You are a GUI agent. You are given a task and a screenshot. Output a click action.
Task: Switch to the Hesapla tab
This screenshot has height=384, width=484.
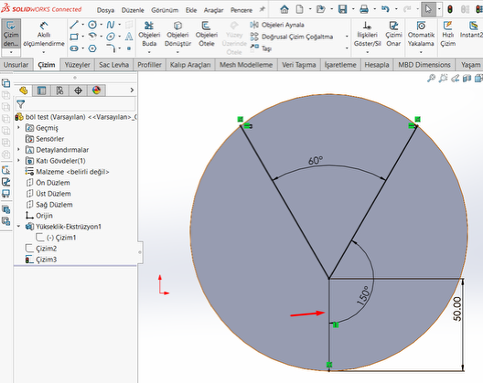point(377,65)
